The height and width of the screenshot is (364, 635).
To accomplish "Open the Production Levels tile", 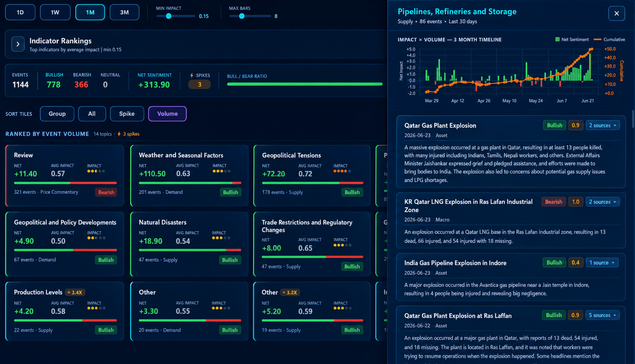I will click(x=65, y=311).
